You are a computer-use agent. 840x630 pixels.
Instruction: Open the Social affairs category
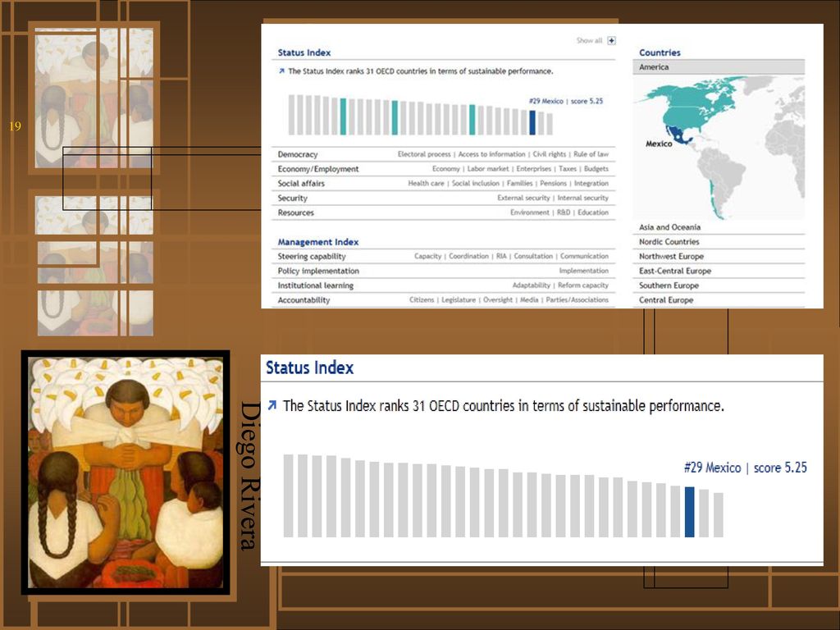click(443, 183)
